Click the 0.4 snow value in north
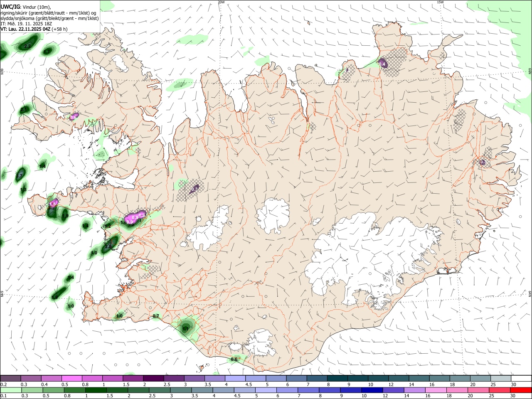This screenshot has width=532, height=399. pos(382,64)
